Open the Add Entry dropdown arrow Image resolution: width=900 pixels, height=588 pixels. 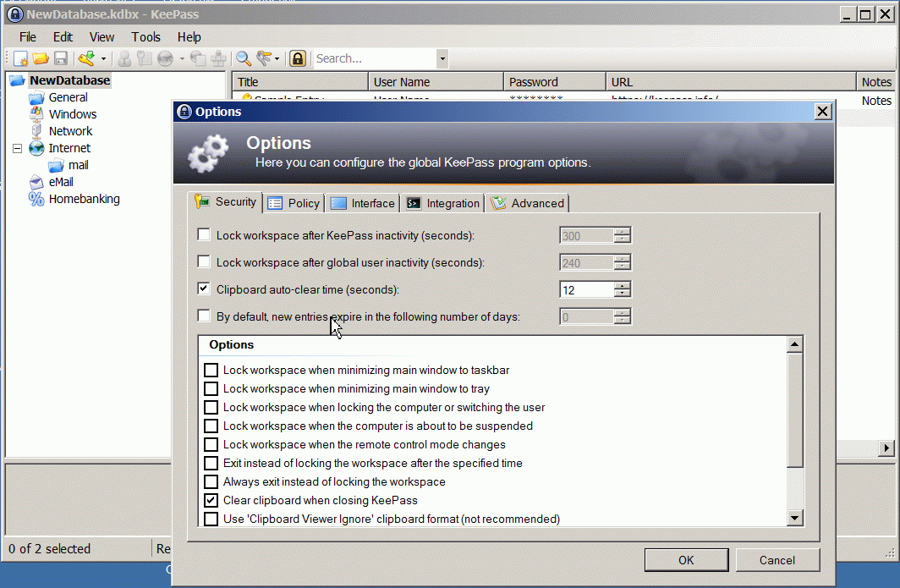(103, 58)
